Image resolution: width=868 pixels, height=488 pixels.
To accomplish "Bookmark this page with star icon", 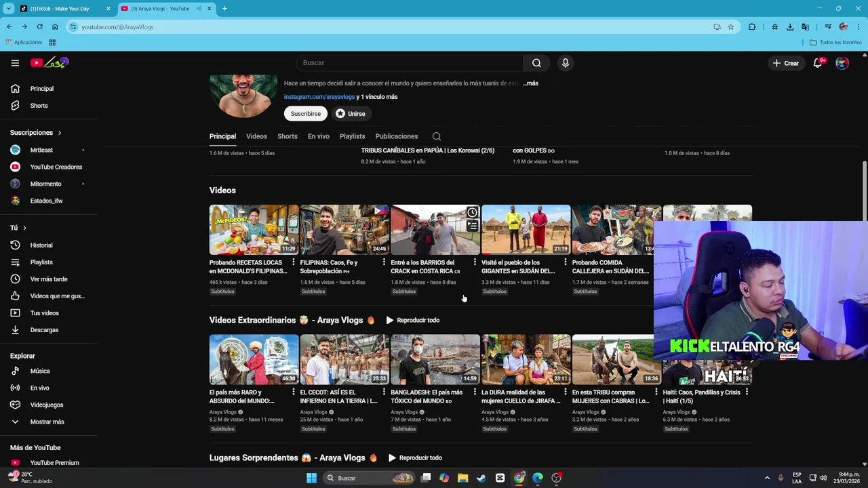I will tap(730, 27).
